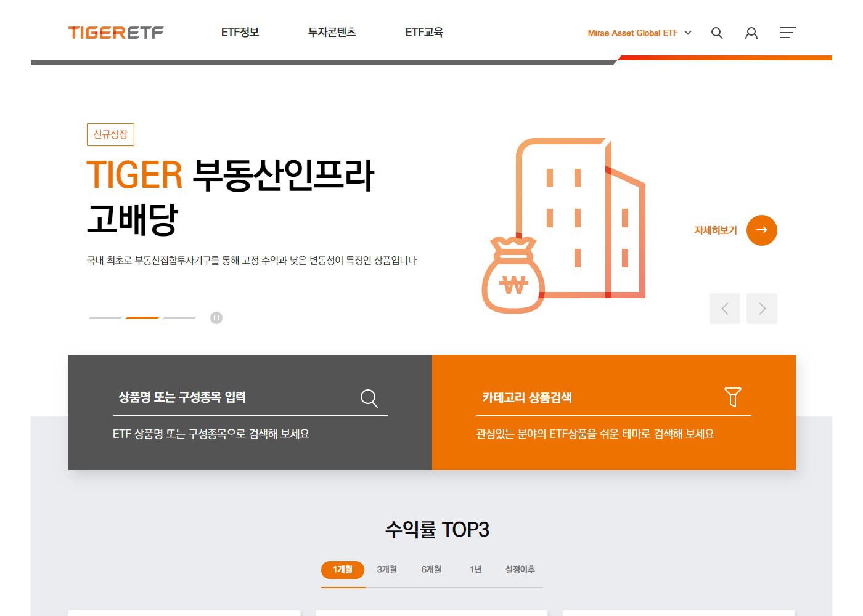
Task: Pause the banner slideshow
Action: click(216, 318)
